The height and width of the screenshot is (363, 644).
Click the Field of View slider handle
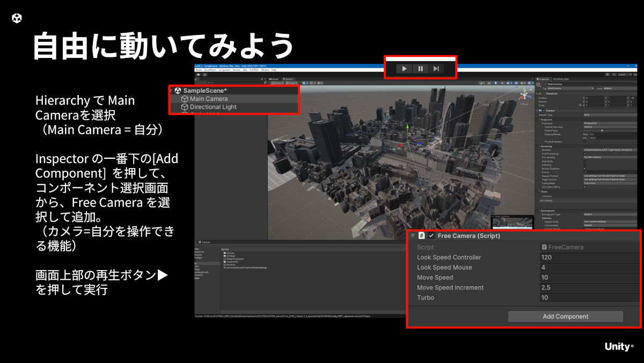[602, 130]
